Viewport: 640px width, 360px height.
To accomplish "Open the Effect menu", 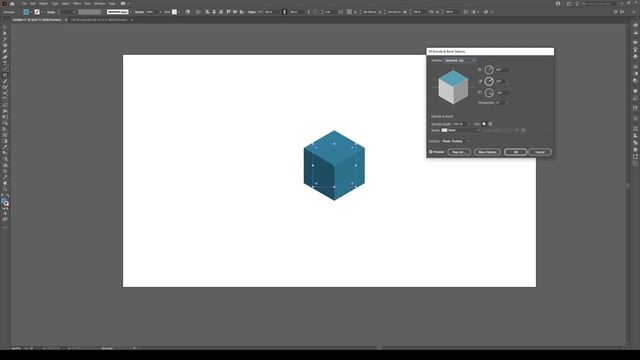I will point(77,4).
